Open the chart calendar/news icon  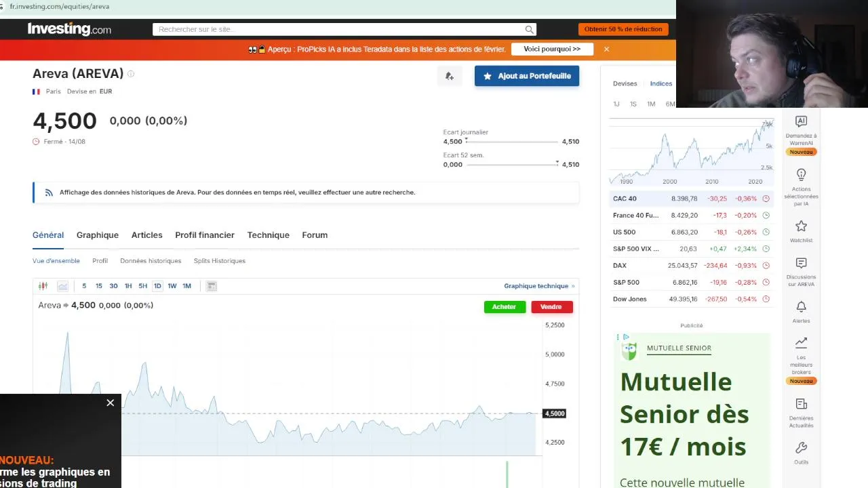pos(212,286)
